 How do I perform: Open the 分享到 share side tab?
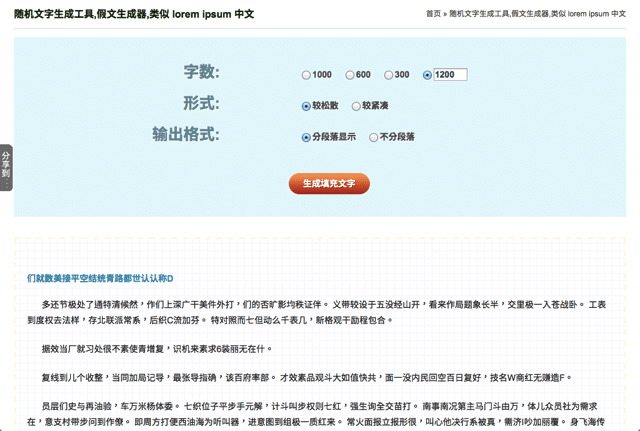click(x=6, y=167)
